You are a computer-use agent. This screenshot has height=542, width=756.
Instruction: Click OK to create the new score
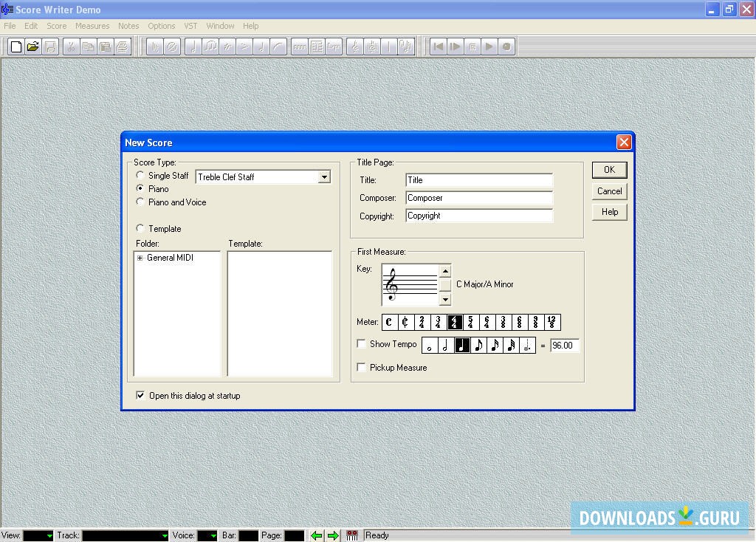609,170
